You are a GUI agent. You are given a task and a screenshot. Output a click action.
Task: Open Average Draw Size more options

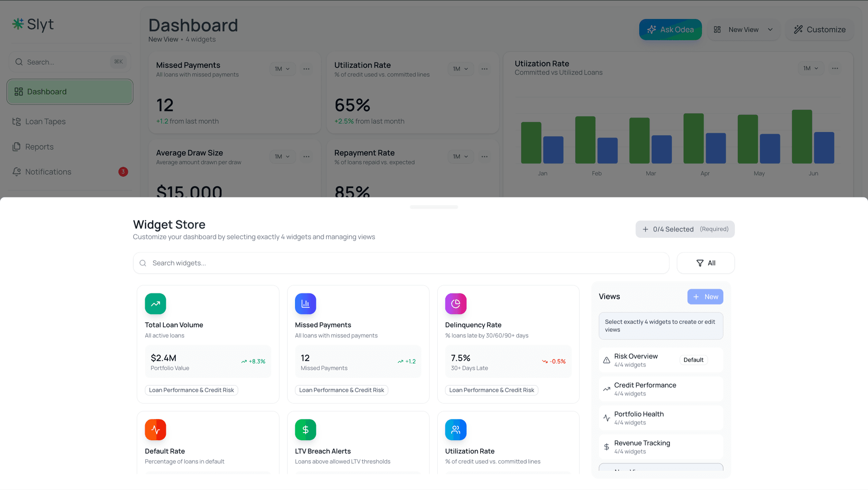(x=307, y=156)
